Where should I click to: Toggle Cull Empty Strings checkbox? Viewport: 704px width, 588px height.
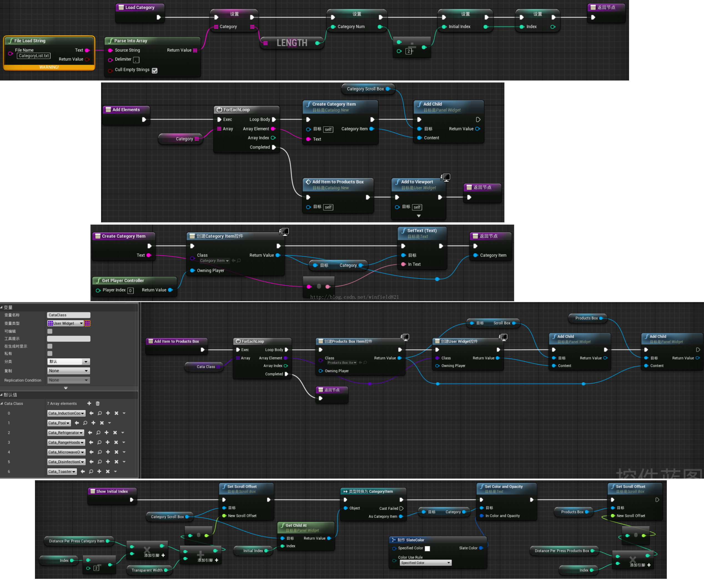pos(155,71)
